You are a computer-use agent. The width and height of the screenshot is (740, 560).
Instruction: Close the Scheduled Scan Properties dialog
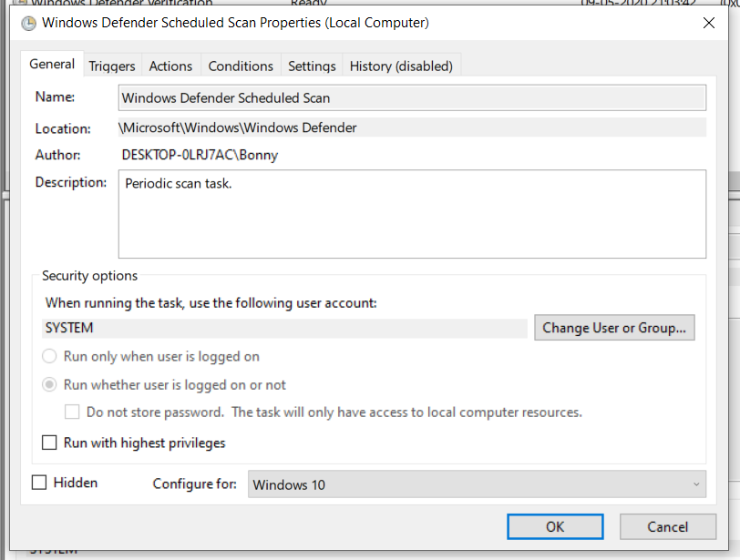pos(709,23)
